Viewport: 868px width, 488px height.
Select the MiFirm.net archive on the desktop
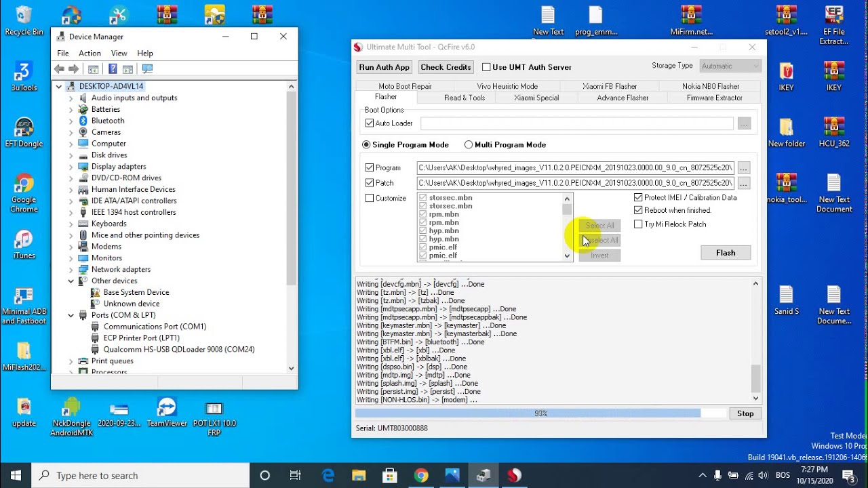click(691, 21)
